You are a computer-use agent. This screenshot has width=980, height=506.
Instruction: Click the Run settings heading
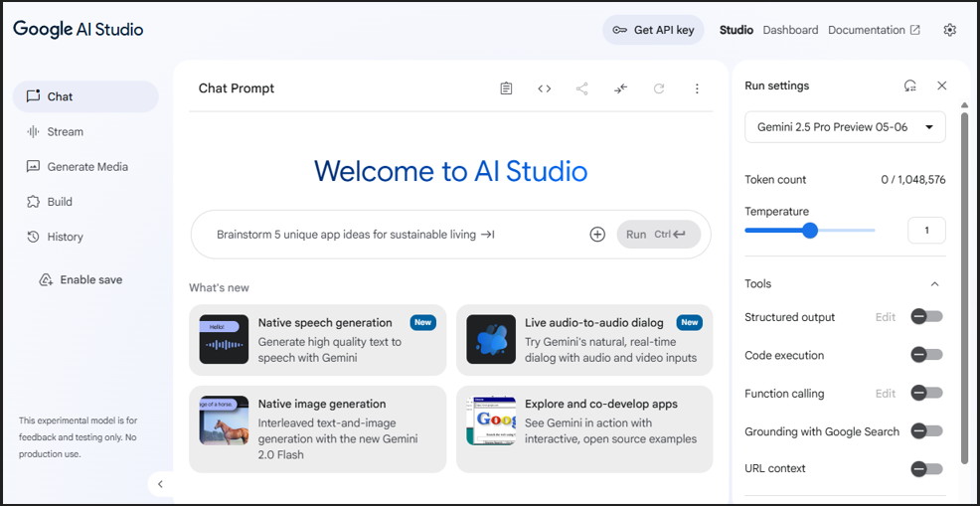coord(777,85)
